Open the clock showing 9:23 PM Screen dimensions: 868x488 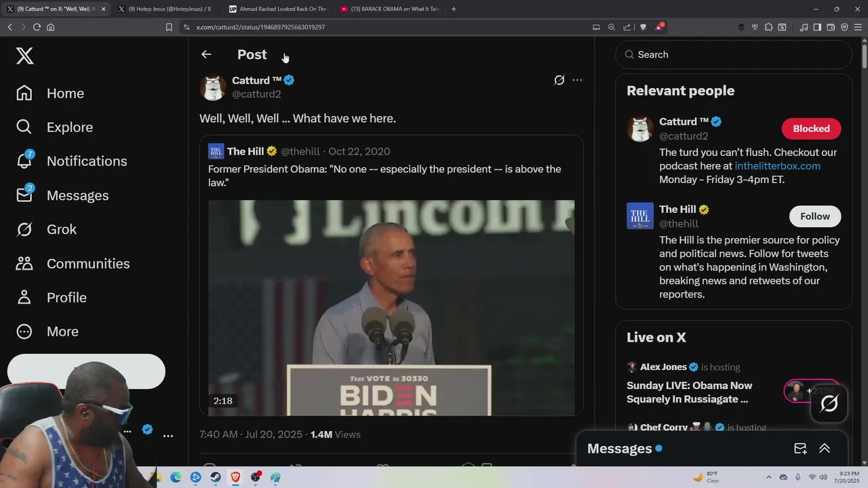point(848,477)
